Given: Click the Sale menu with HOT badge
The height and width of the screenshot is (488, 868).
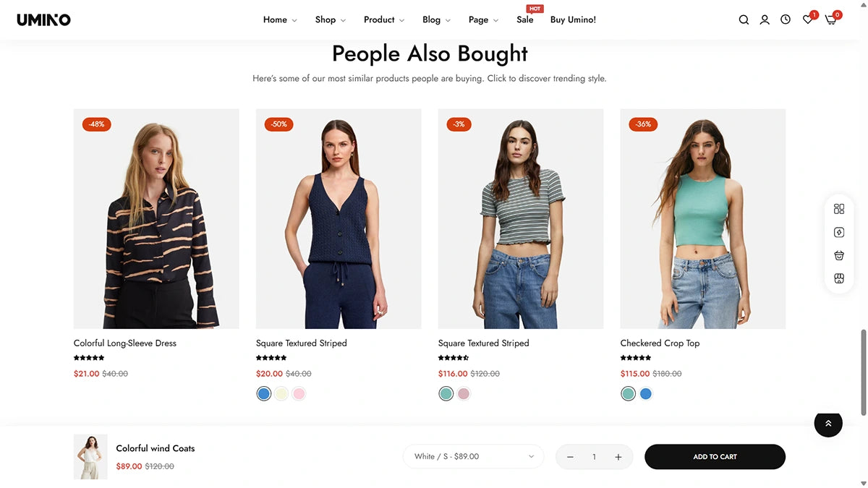Looking at the screenshot, I should click(x=525, y=20).
